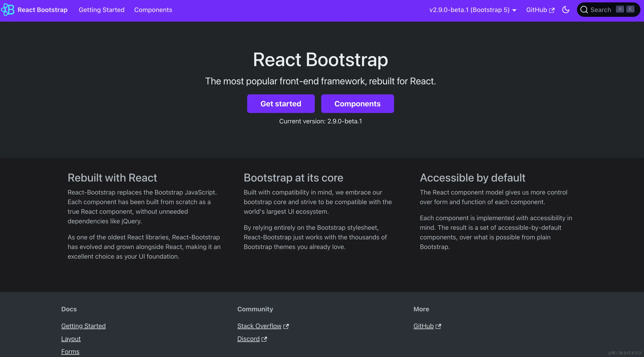Click the command key badge in search

coord(620,9)
